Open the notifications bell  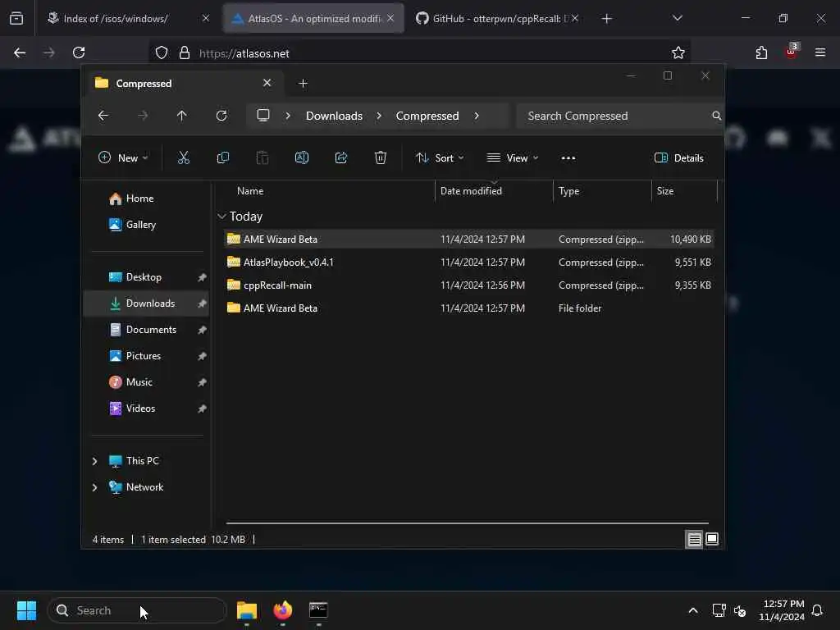pos(818,610)
